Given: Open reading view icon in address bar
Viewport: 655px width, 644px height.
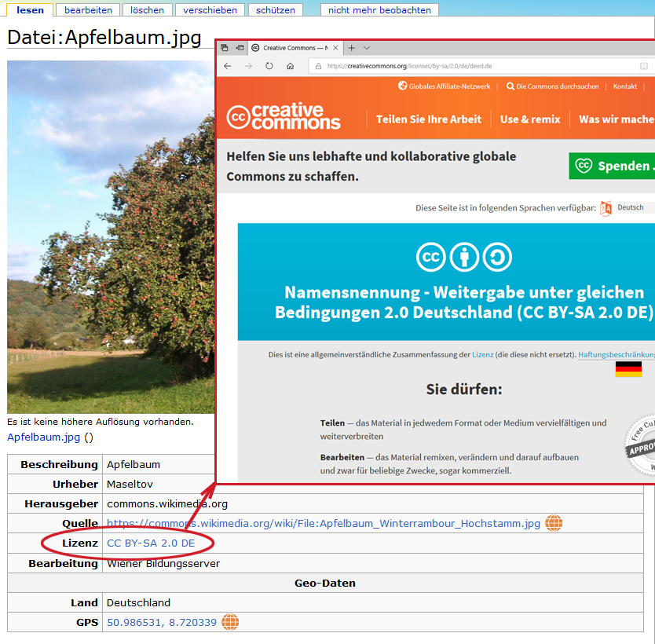Looking at the screenshot, I should [643, 67].
